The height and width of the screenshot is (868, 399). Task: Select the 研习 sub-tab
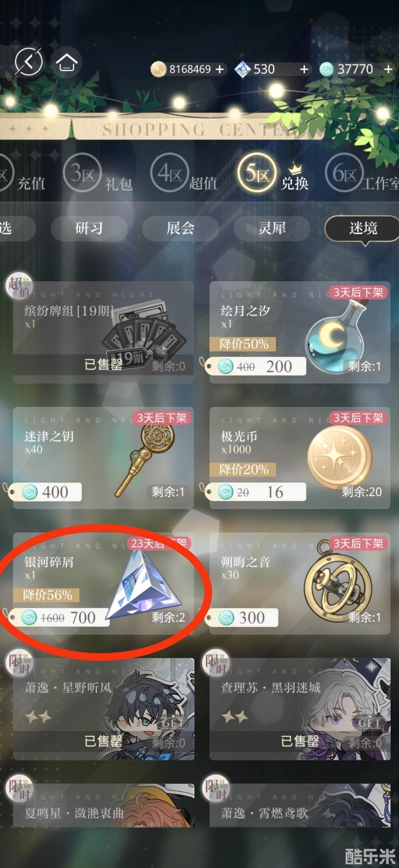89,228
